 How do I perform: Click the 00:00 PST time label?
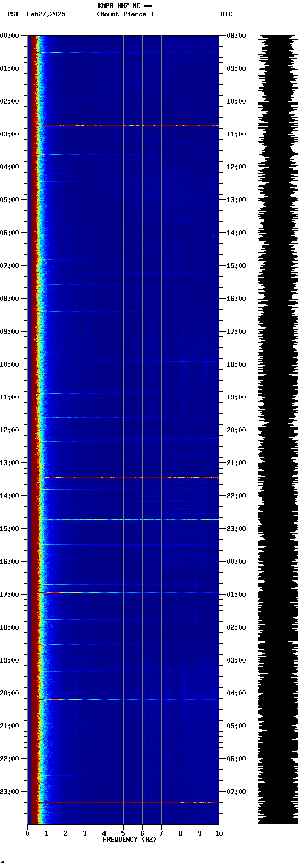coord(9,36)
